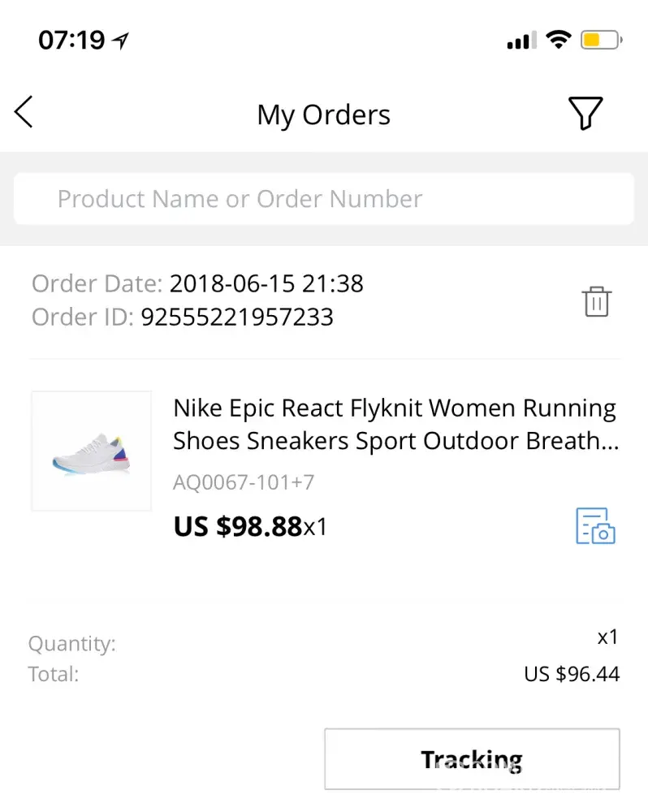Tap the Order ID number 92555221957233
The image size is (648, 812).
(237, 317)
